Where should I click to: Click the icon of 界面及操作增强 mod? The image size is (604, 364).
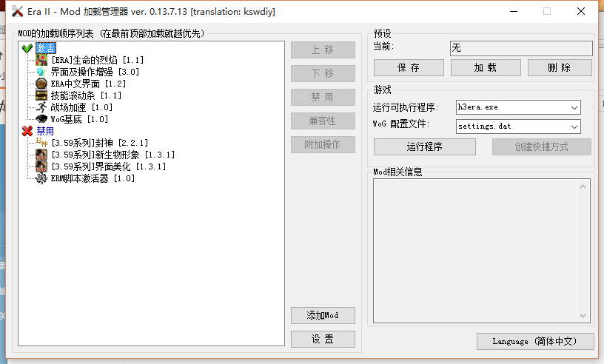41,72
